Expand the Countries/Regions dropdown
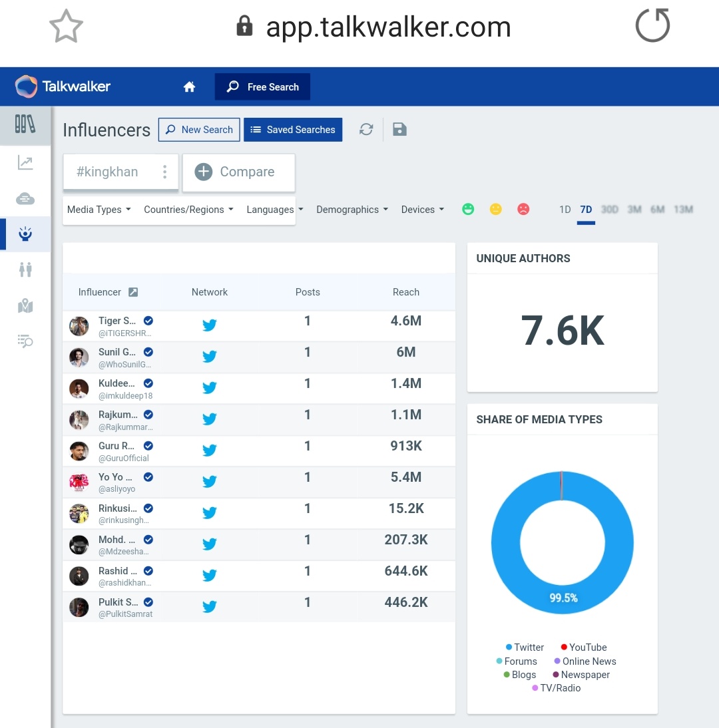This screenshot has height=728, width=719. pos(188,210)
